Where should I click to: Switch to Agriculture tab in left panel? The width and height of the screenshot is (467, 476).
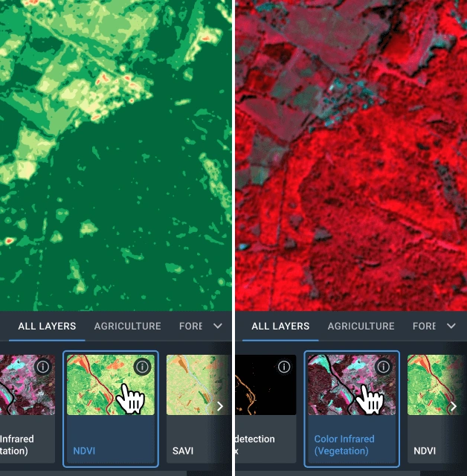tap(127, 326)
